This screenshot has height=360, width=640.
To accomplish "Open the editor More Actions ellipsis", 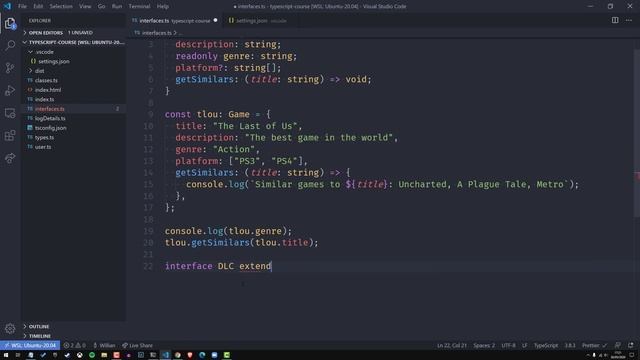I will tap(629, 20).
